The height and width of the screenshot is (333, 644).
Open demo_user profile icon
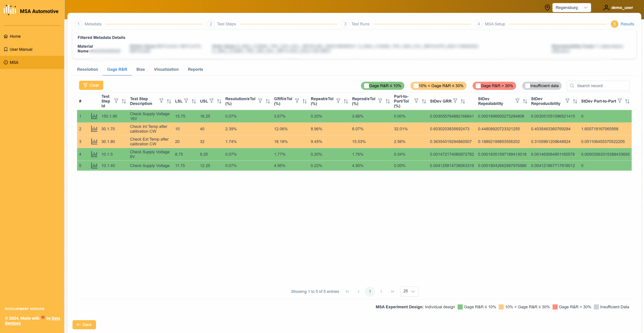tap(606, 8)
